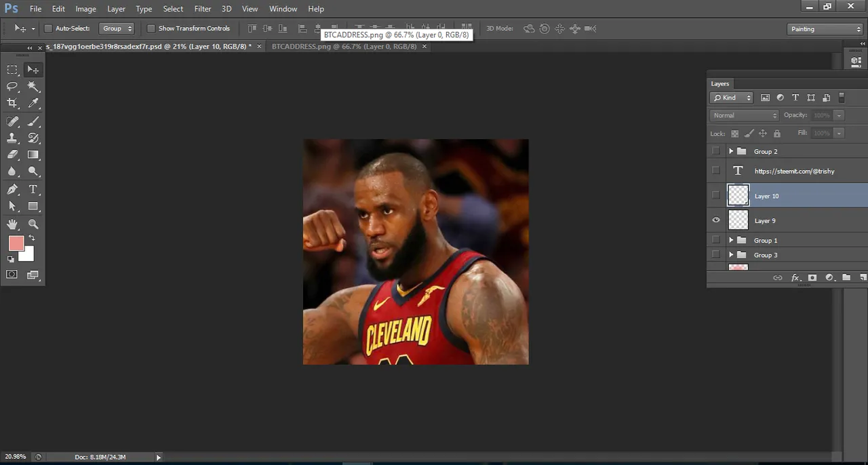
Task: Select the Hand tool
Action: (x=12, y=224)
